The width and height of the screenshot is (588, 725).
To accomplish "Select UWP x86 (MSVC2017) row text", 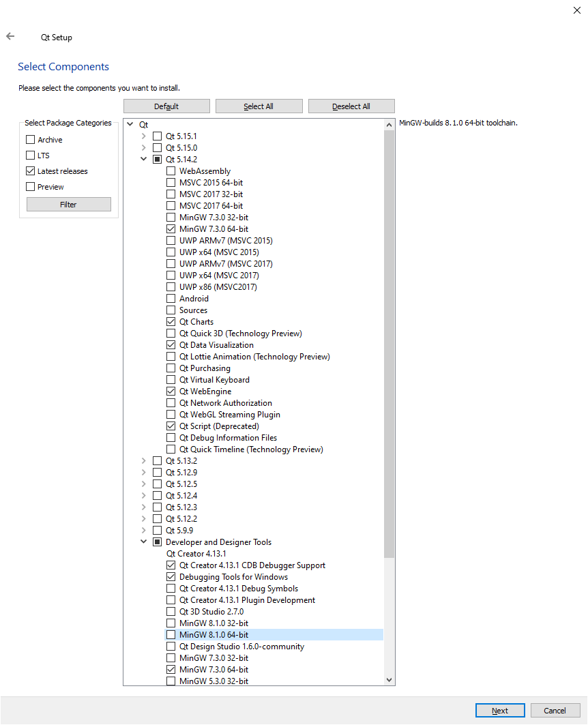I will pos(218,287).
